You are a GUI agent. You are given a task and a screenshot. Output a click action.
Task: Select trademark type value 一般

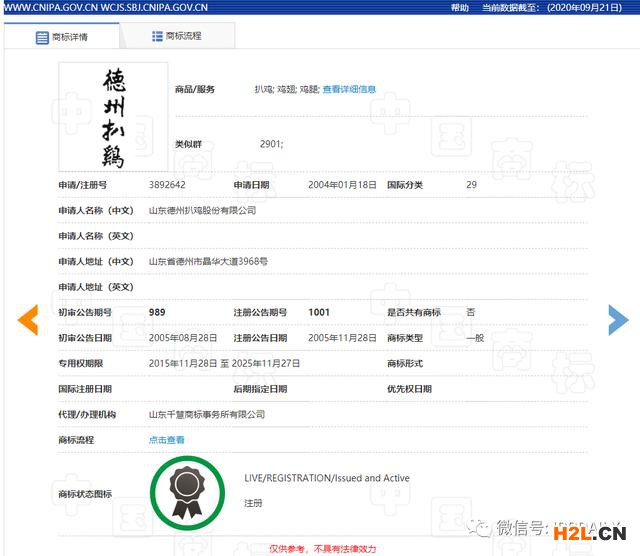pos(475,338)
